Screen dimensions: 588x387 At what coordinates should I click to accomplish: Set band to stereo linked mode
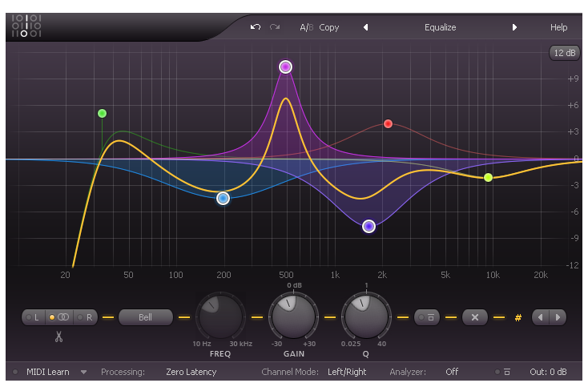click(59, 317)
